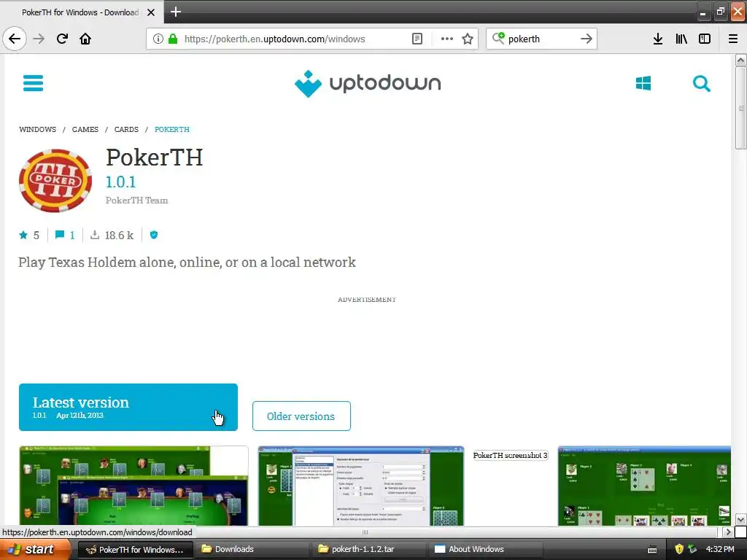Click the horizontal scrollbar right arrow
Screen dimensions: 747x560
click(x=727, y=532)
